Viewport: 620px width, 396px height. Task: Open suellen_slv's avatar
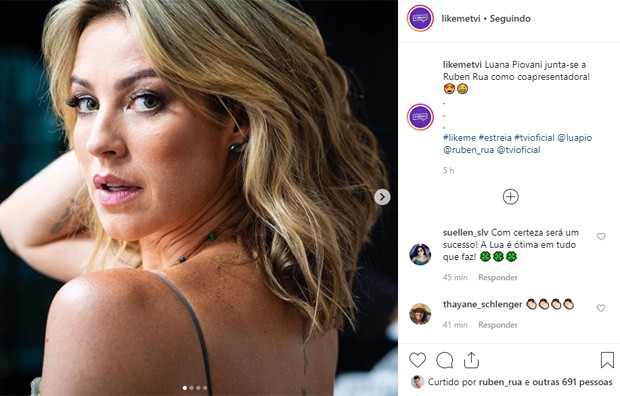click(420, 254)
